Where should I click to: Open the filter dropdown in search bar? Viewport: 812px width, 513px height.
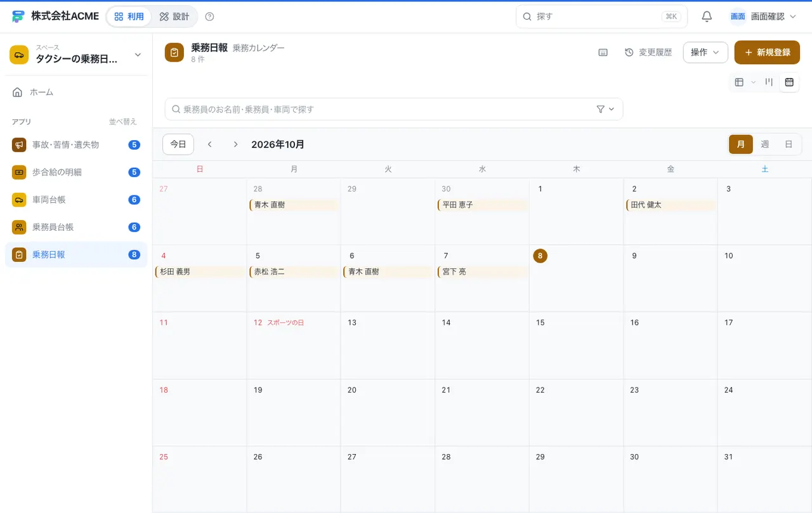[606, 109]
